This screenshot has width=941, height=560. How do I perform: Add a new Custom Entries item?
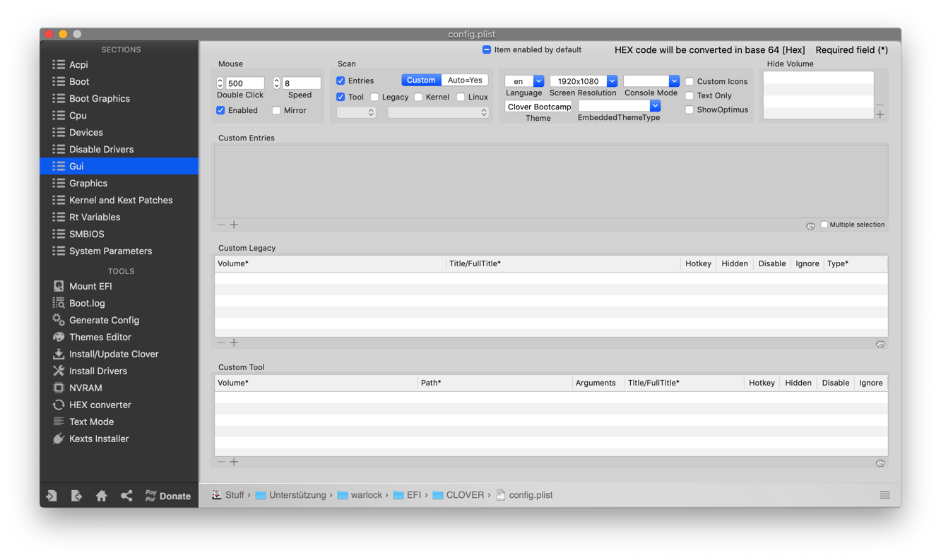click(x=234, y=225)
